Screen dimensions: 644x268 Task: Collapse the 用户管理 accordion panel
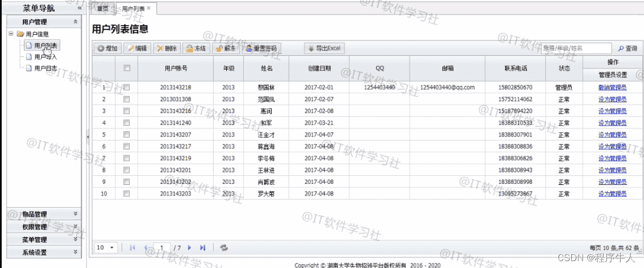[75, 22]
